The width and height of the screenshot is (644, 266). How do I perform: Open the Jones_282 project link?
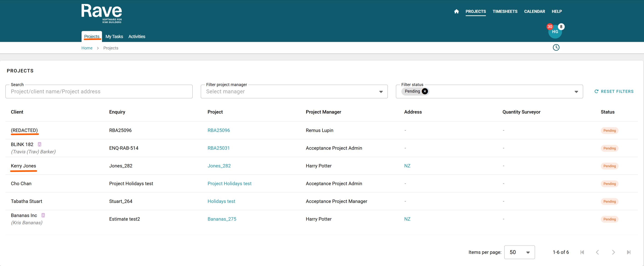[x=219, y=166]
